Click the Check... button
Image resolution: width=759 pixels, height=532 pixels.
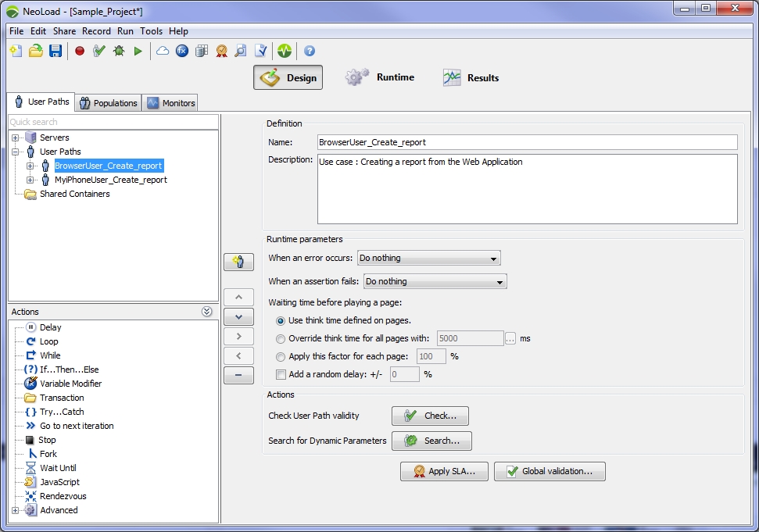point(430,416)
